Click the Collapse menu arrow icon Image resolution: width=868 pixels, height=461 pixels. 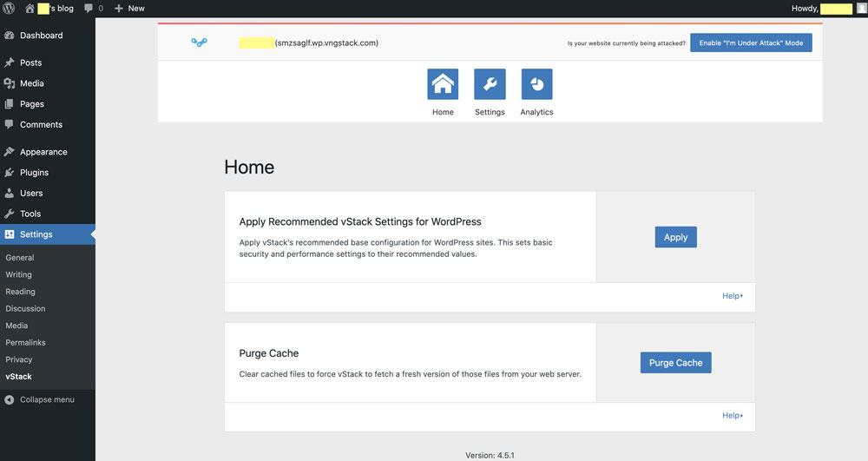[9, 399]
